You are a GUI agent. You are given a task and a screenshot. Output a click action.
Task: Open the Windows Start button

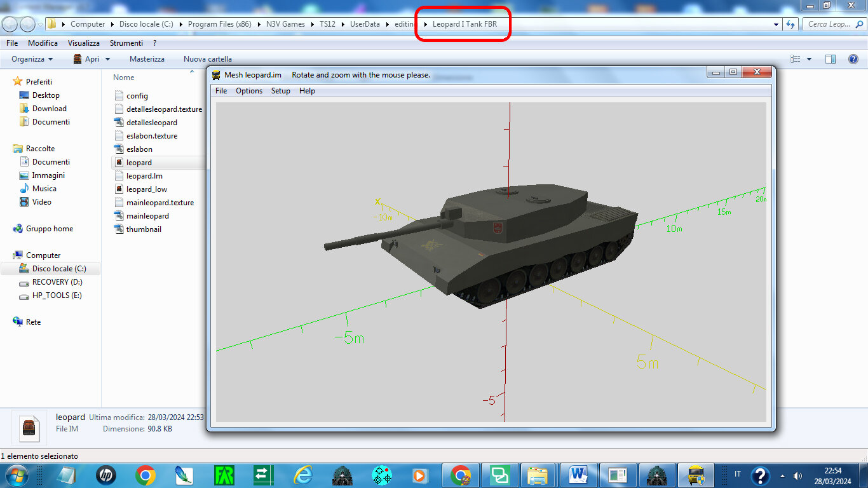(x=16, y=475)
